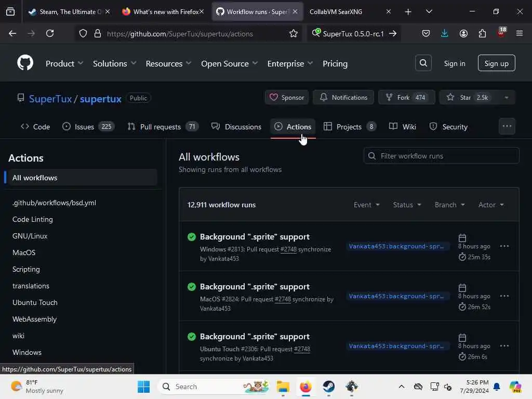Open Steam from the taskbar

click(x=328, y=387)
